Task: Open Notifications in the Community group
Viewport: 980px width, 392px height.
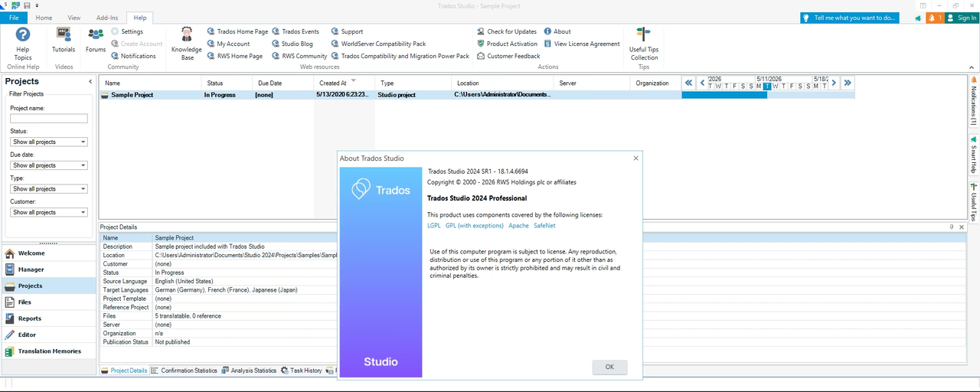Action: pyautogui.click(x=133, y=56)
